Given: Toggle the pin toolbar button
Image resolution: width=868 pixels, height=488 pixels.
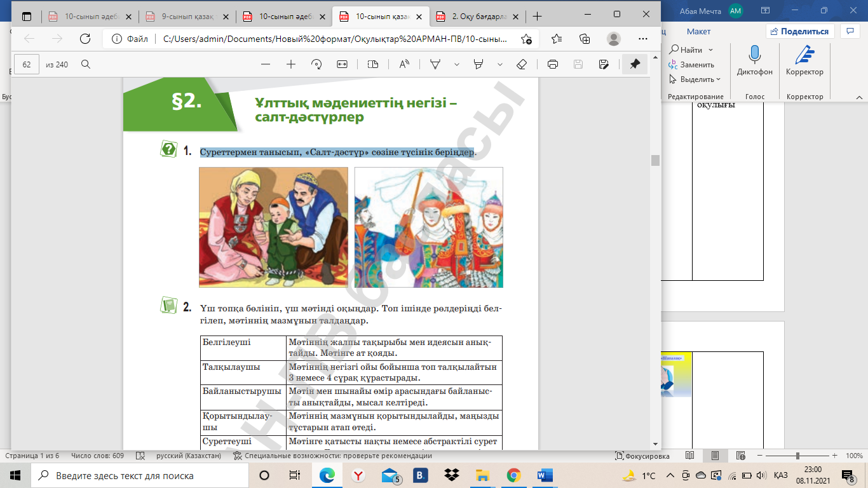Looking at the screenshot, I should pos(634,64).
